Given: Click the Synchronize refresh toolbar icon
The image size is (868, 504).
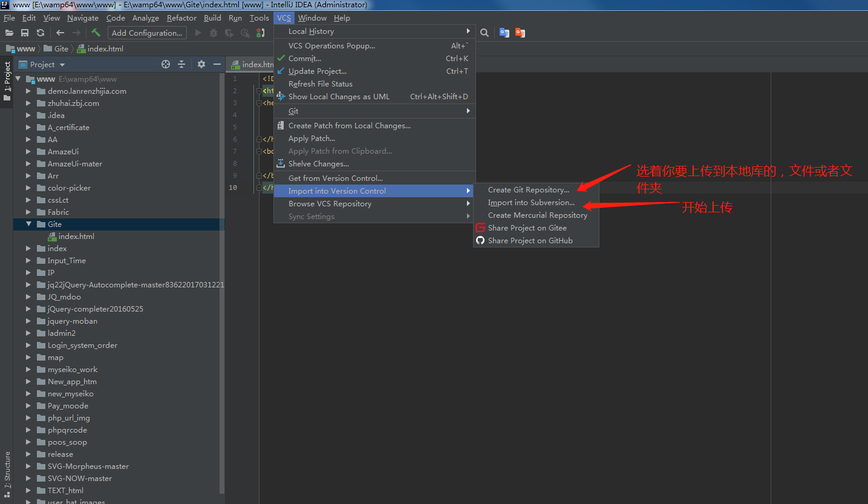Looking at the screenshot, I should [41, 33].
